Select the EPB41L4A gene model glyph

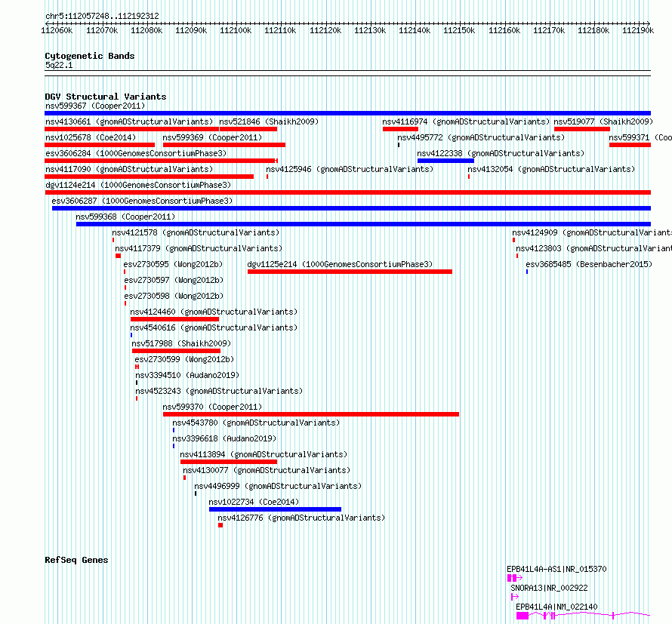(584, 616)
